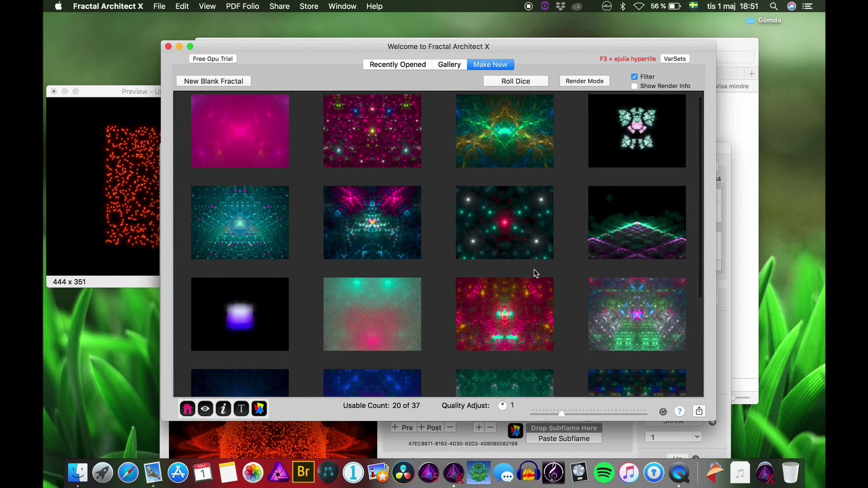
Task: Click the Drop Subflame Here area
Action: [564, 428]
